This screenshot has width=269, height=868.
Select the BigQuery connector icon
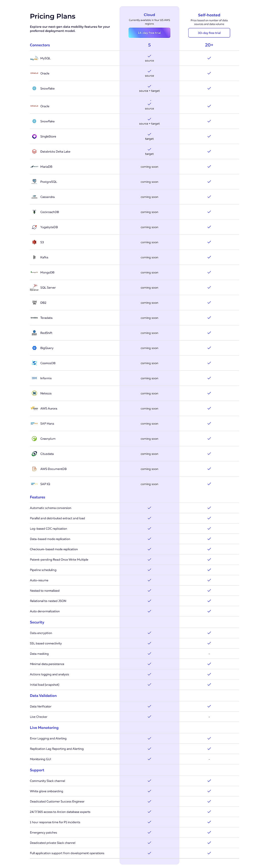tap(34, 348)
